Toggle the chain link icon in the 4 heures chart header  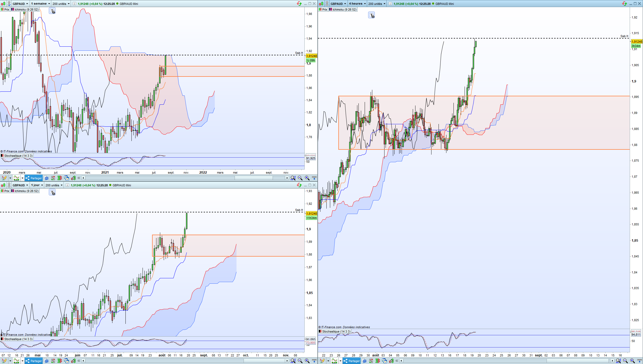pyautogui.click(x=327, y=4)
